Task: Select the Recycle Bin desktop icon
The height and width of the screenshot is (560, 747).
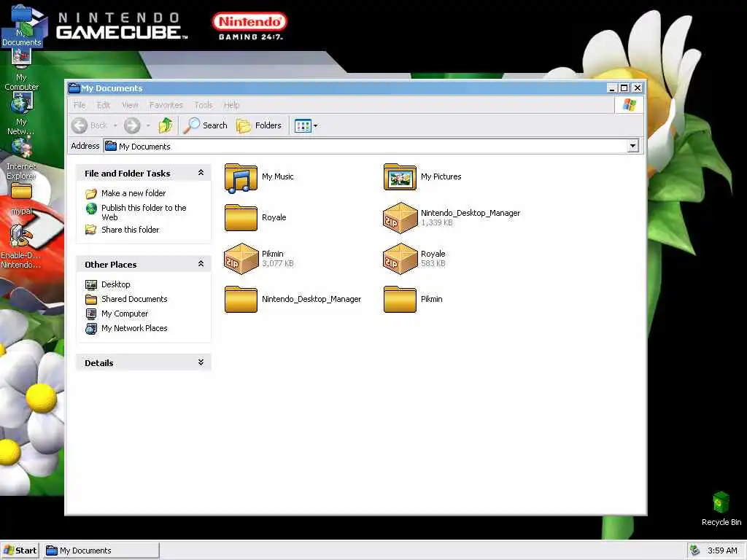Action: (721, 508)
